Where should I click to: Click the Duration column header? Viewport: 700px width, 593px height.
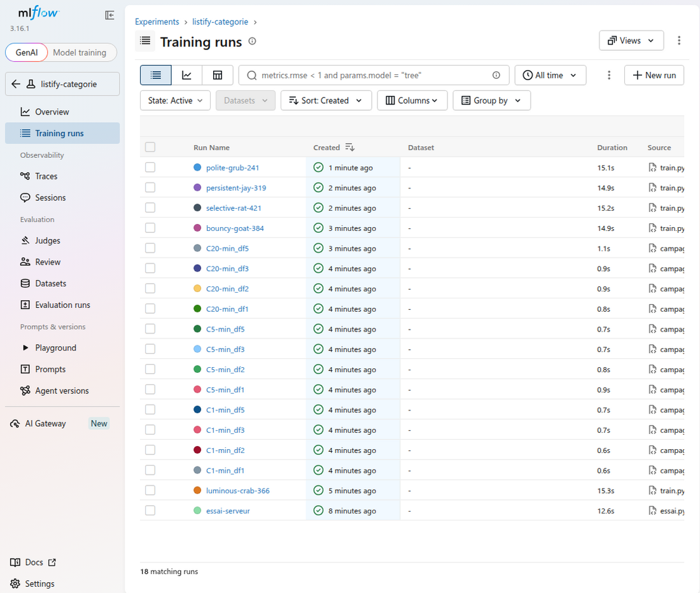(x=612, y=148)
